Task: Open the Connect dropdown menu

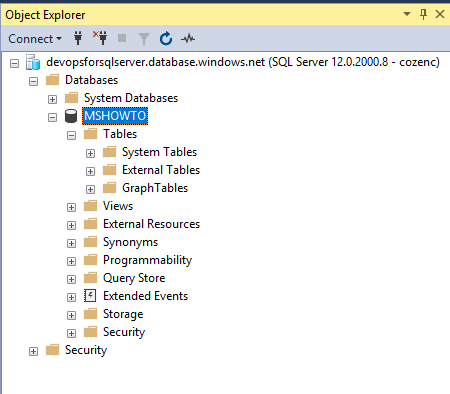Action: (35, 39)
